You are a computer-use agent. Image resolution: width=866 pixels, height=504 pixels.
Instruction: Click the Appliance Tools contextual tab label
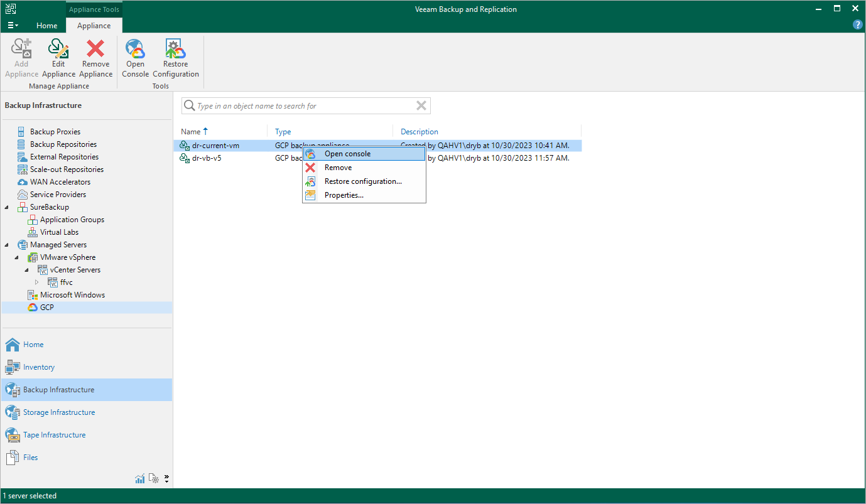[x=94, y=9]
